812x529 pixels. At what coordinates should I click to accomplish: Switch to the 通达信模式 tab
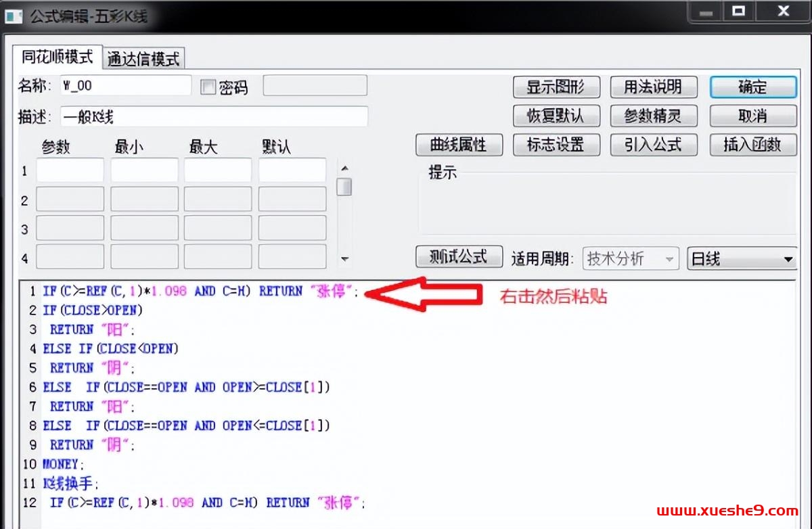coord(144,57)
